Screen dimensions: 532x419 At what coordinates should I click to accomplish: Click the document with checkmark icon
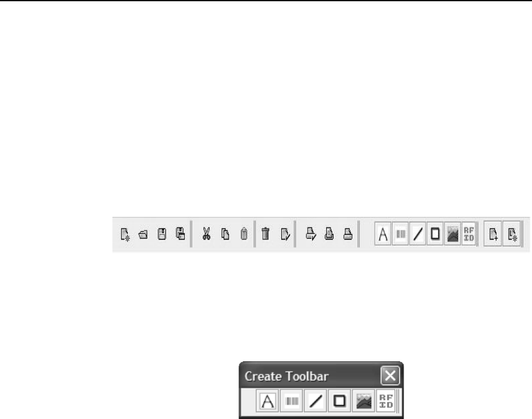[285, 234]
